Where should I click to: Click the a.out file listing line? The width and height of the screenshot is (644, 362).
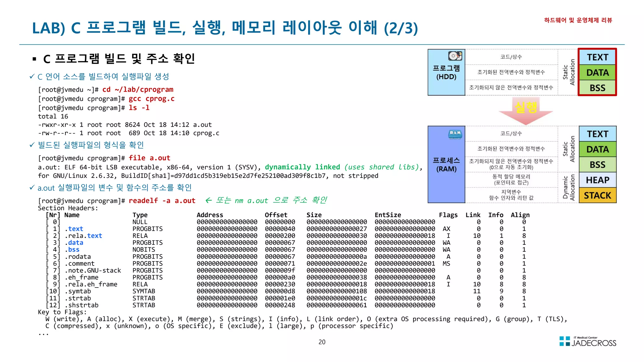coord(125,125)
